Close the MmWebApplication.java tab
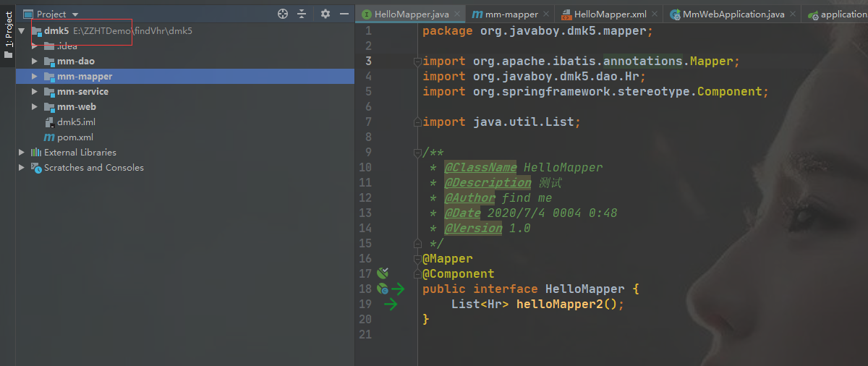Image resolution: width=868 pixels, height=366 pixels. [793, 14]
